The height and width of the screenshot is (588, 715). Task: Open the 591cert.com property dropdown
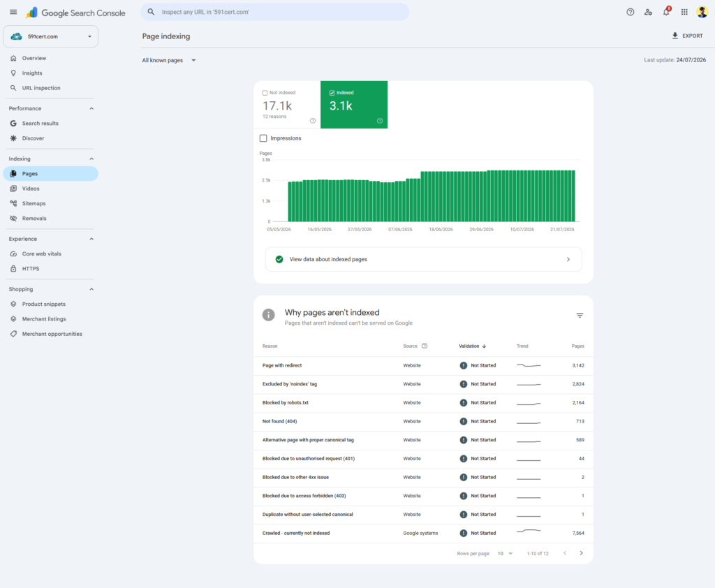click(x=50, y=36)
